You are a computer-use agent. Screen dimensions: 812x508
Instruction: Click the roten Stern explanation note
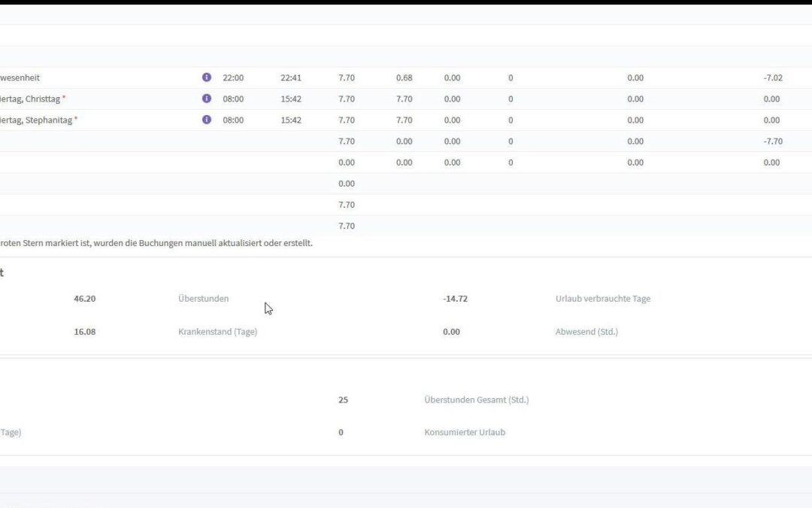coord(156,242)
